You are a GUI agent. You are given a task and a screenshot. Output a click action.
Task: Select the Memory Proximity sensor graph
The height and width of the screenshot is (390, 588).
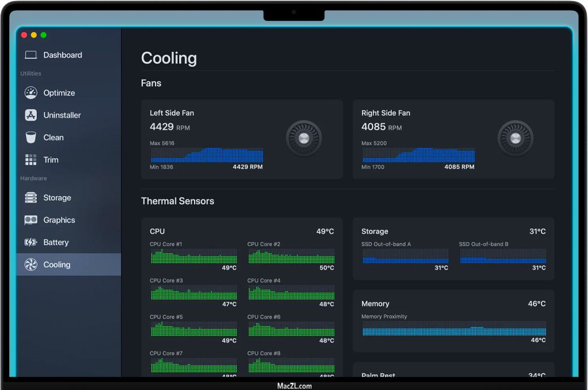[454, 328]
